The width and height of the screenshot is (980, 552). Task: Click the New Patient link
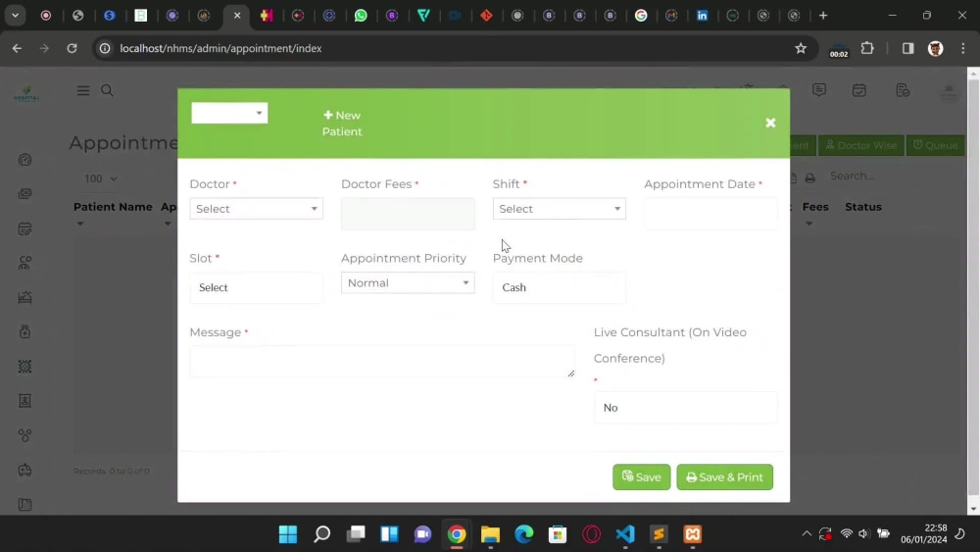[x=342, y=124]
